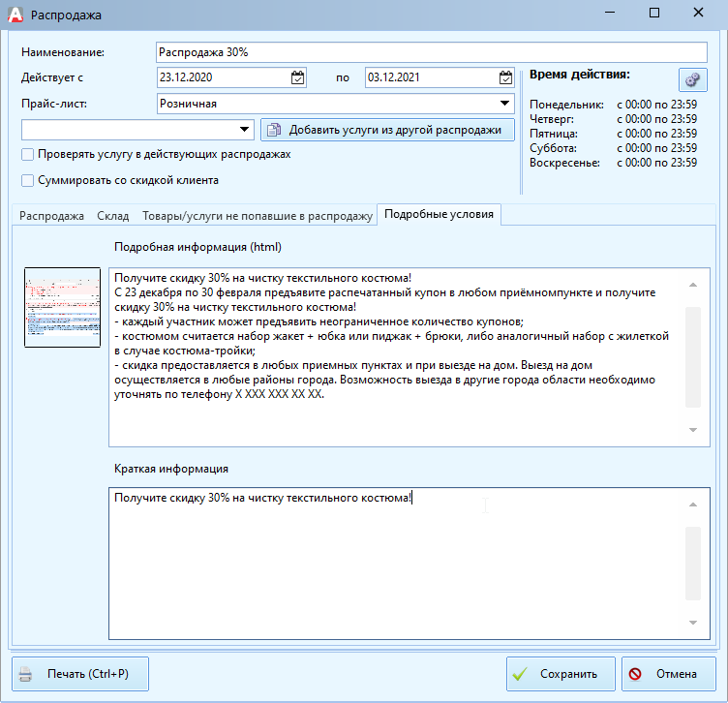Click the Воскресенье schedule row
This screenshot has width=728, height=703.
click(x=613, y=163)
